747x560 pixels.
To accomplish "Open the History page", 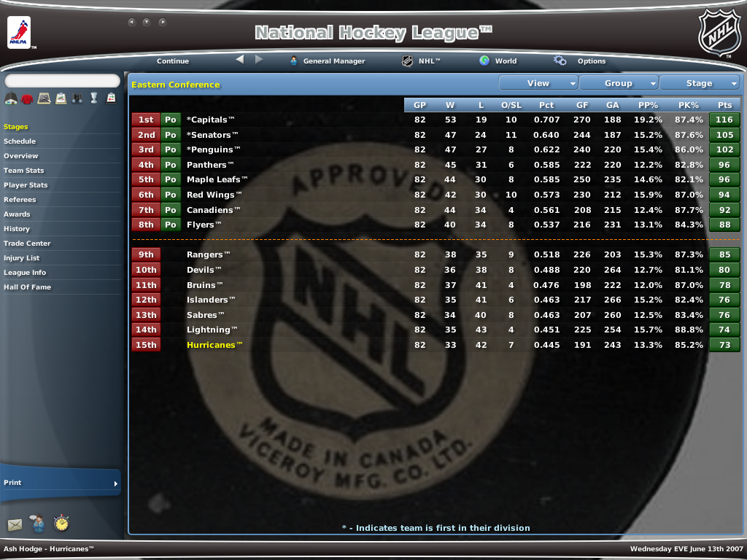I will click(17, 229).
